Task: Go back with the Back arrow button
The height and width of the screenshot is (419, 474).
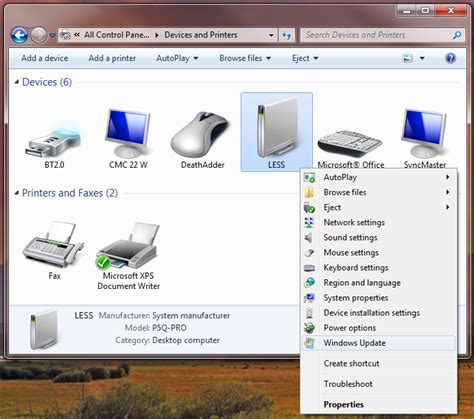Action: coord(19,35)
